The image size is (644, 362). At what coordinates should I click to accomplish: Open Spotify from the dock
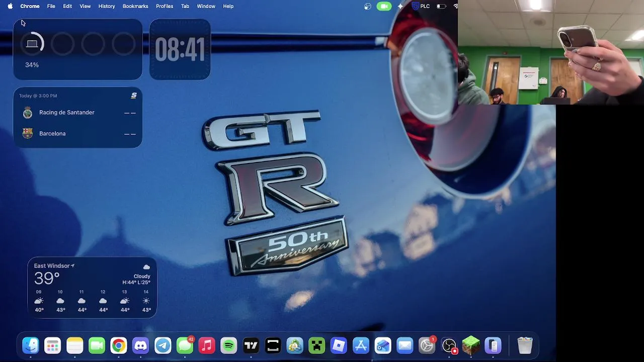pos(229,345)
